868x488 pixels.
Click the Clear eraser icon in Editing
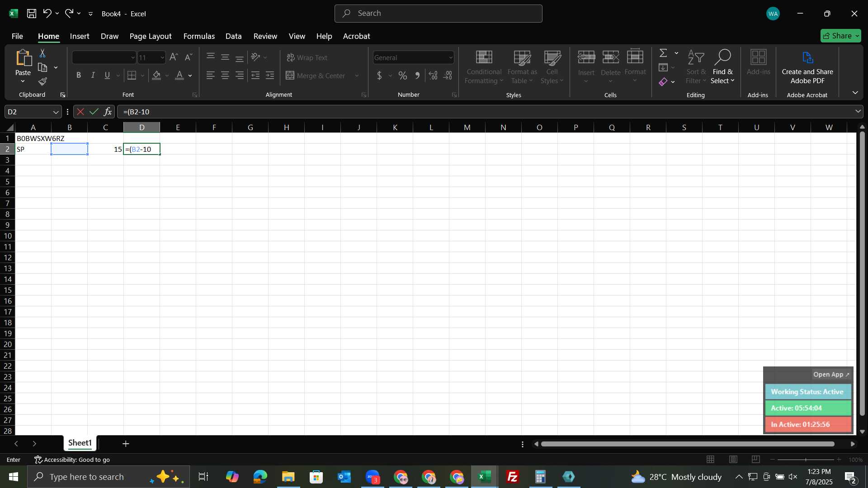[663, 82]
